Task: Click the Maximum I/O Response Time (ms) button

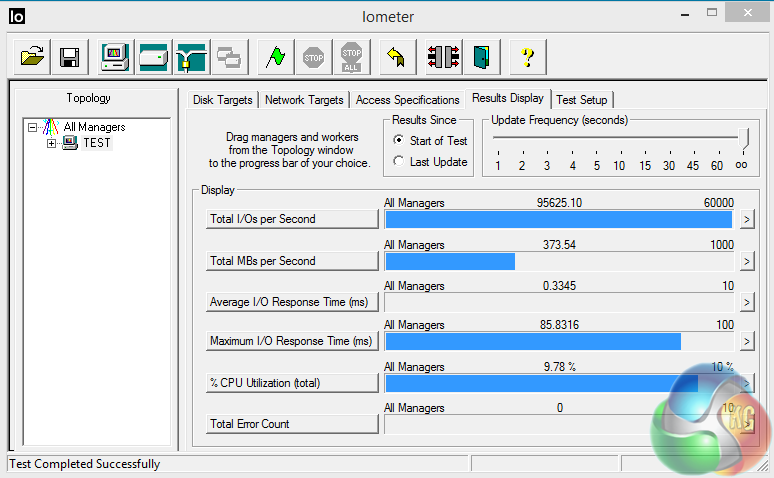Action: 292,341
